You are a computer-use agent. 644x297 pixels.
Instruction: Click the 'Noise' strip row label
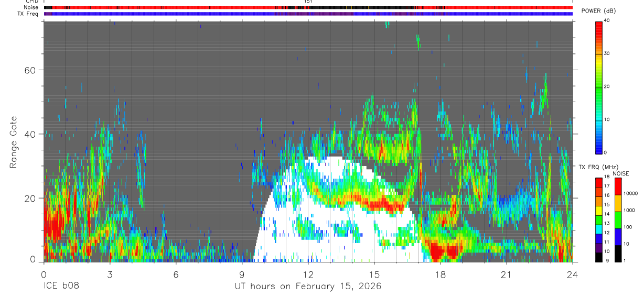(x=30, y=7)
